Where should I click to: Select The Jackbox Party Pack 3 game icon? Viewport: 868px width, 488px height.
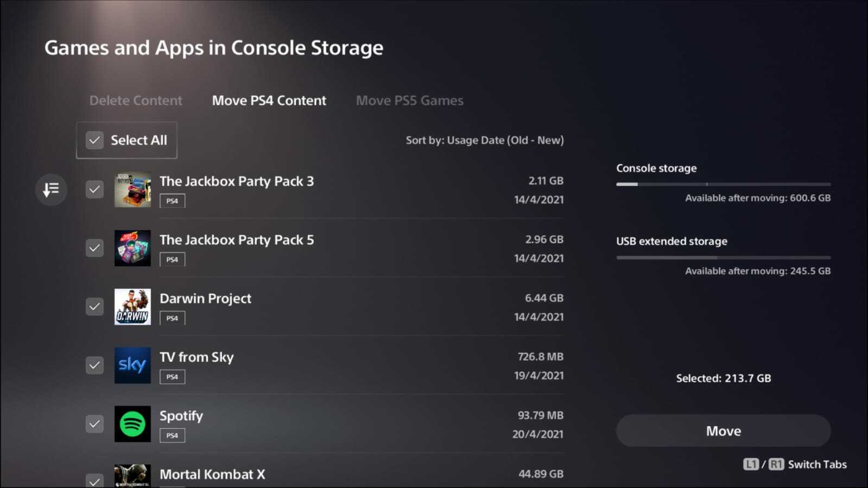tap(132, 189)
